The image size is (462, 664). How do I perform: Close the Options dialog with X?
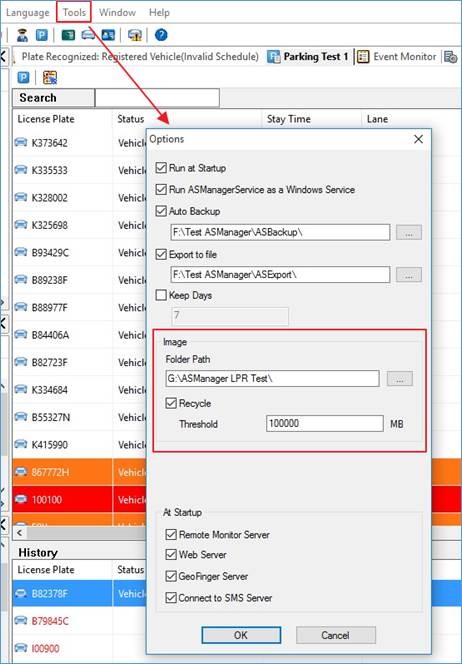pos(418,139)
